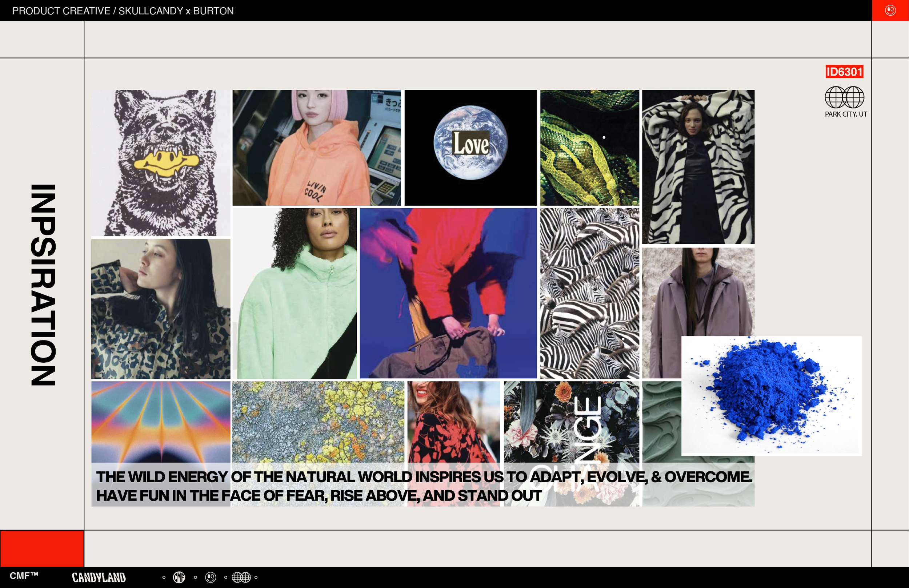This screenshot has height=588, width=909.
Task: Click the PARK CITY, UT label
Action: [x=846, y=114]
